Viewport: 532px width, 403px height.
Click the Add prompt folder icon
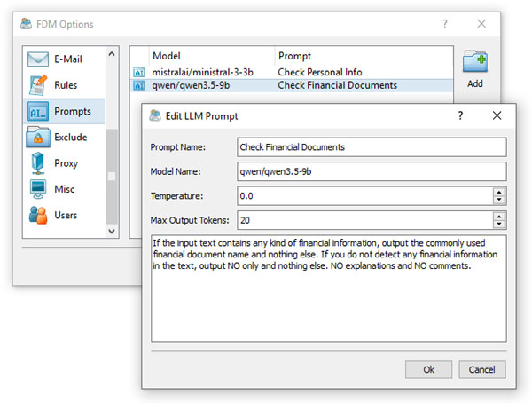[475, 61]
